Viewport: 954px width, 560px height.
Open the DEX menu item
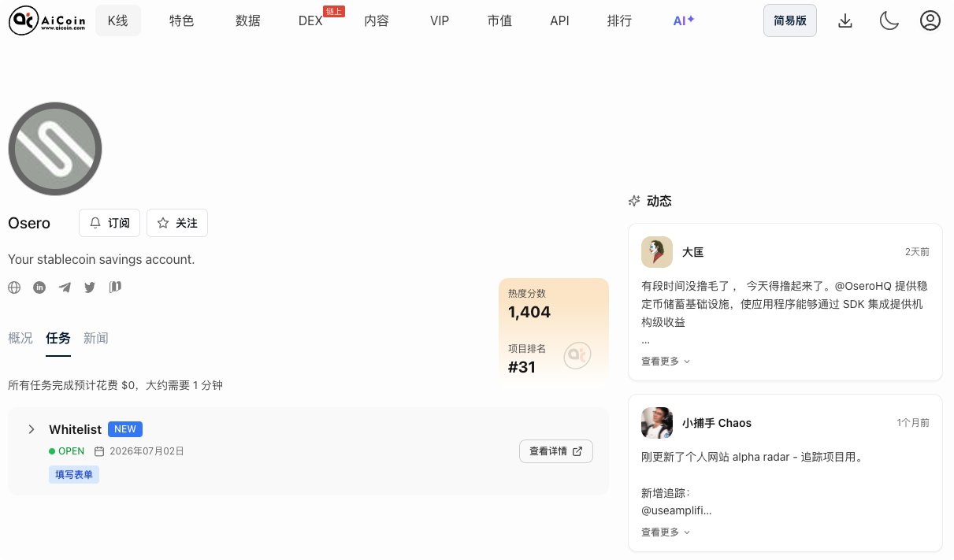311,20
